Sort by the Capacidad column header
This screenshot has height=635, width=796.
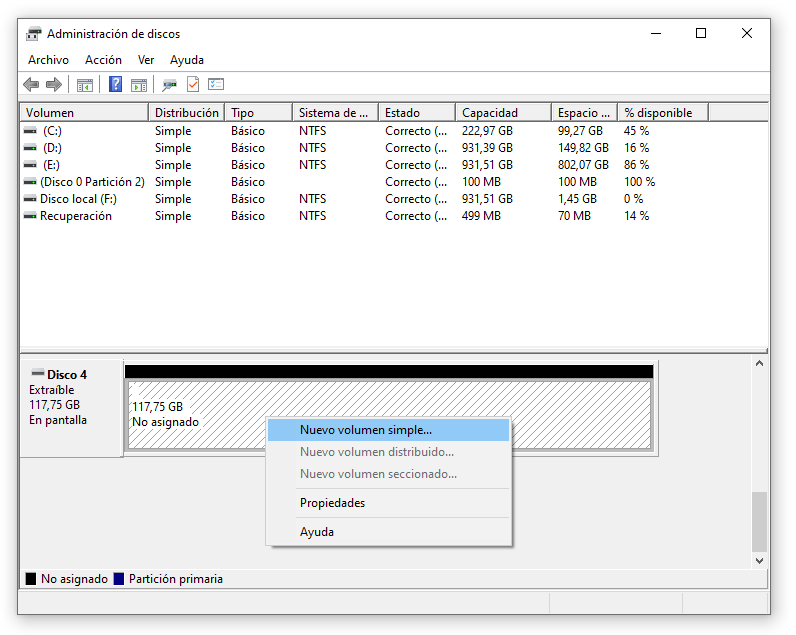(x=503, y=113)
